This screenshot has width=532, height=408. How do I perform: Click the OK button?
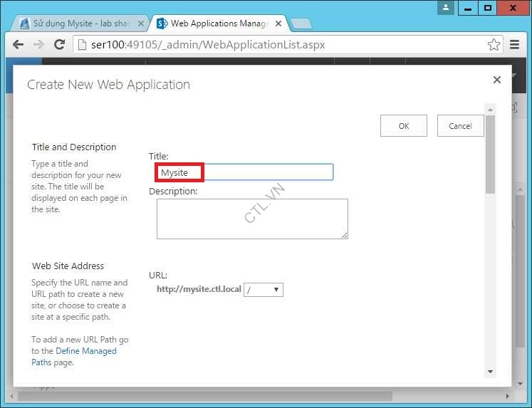[x=403, y=126]
